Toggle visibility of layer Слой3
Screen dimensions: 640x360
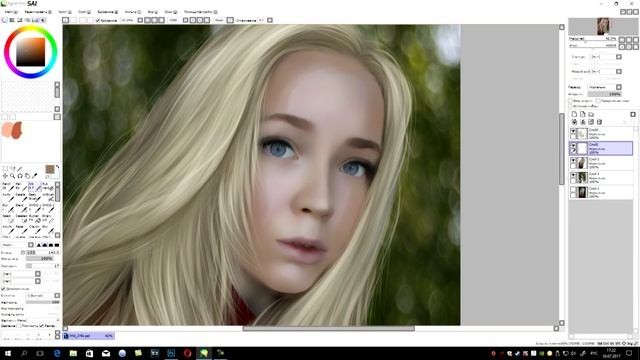click(x=573, y=176)
